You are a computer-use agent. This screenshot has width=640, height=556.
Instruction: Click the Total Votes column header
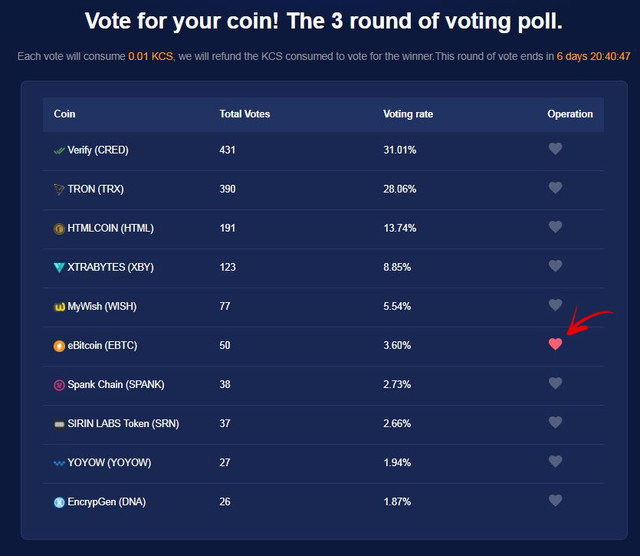tap(244, 114)
